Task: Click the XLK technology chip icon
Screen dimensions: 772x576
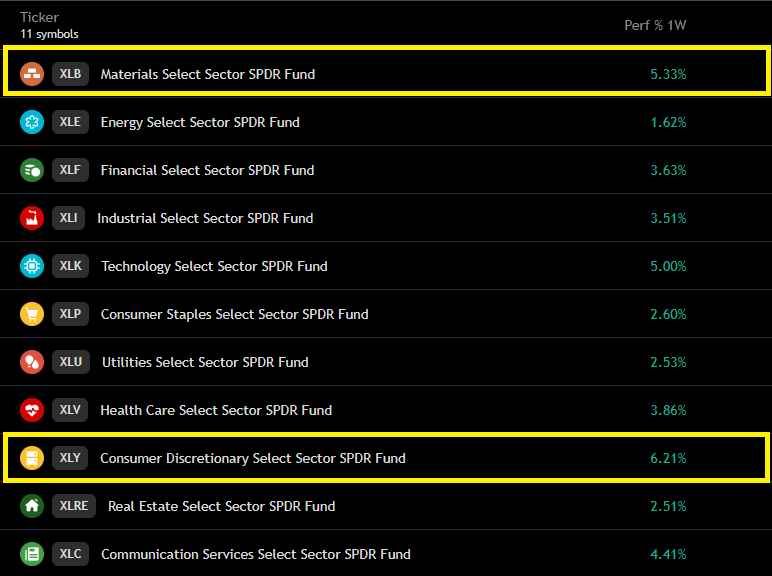Action: [x=32, y=266]
